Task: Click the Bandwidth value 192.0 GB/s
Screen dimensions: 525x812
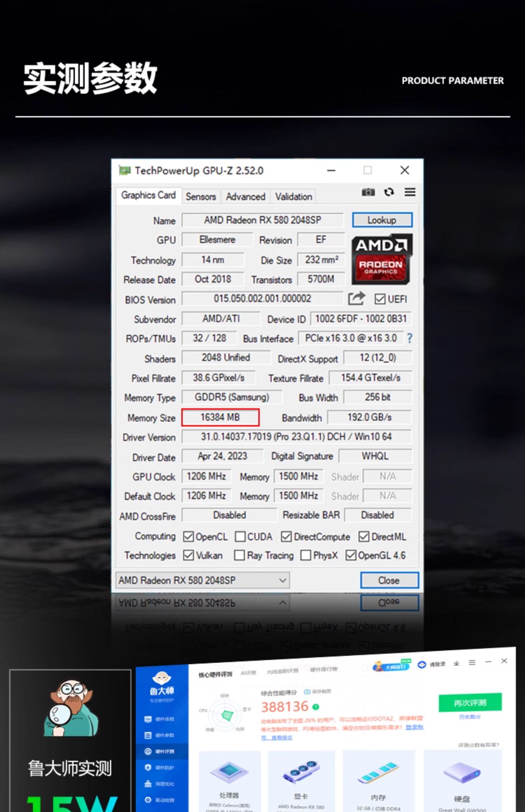Action: 370,417
